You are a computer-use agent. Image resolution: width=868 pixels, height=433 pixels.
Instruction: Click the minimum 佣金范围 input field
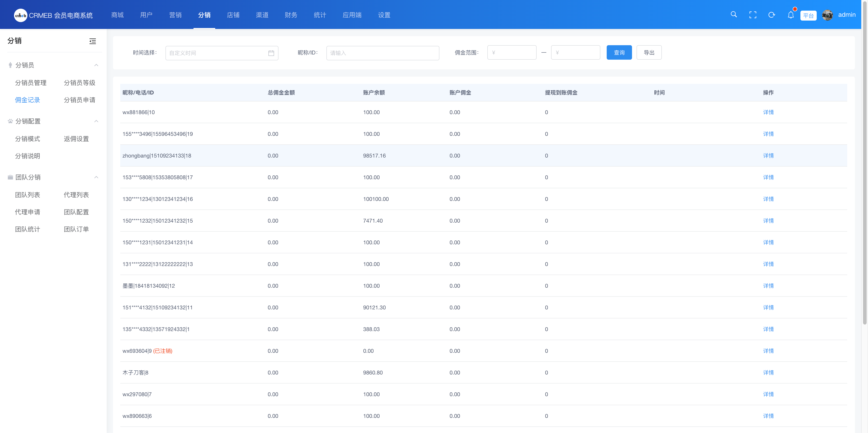click(x=512, y=53)
